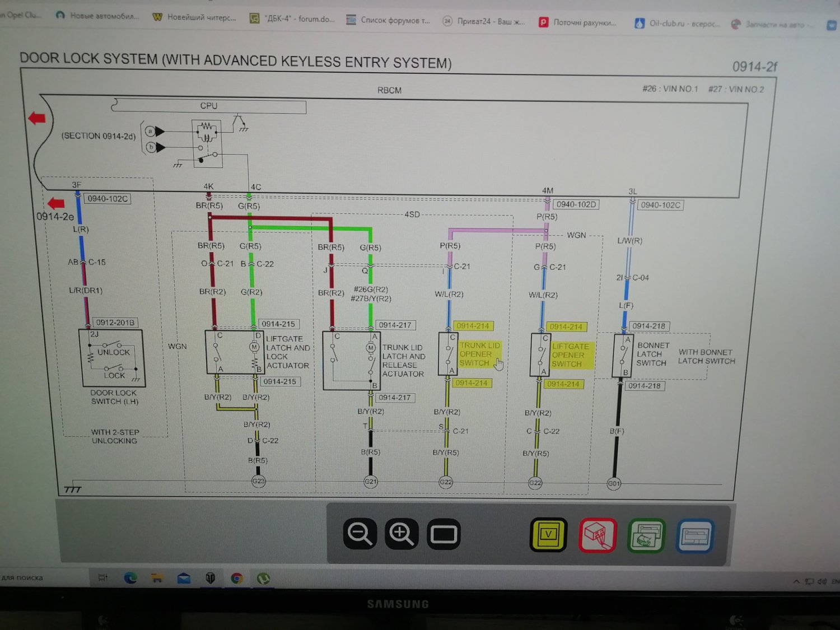840x630 pixels.
Task: Open 'Oil-club.ru - всерос...' bookmark
Action: coord(677,24)
